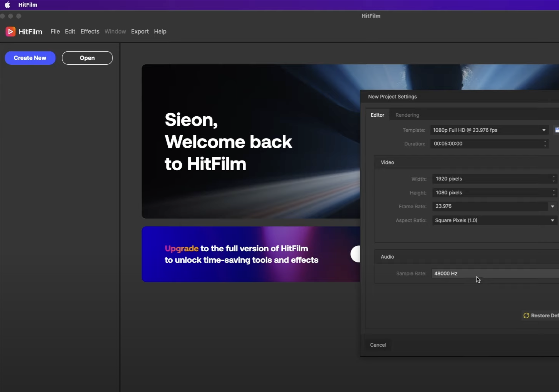Open the Export menu
This screenshot has height=392, width=559.
click(140, 32)
